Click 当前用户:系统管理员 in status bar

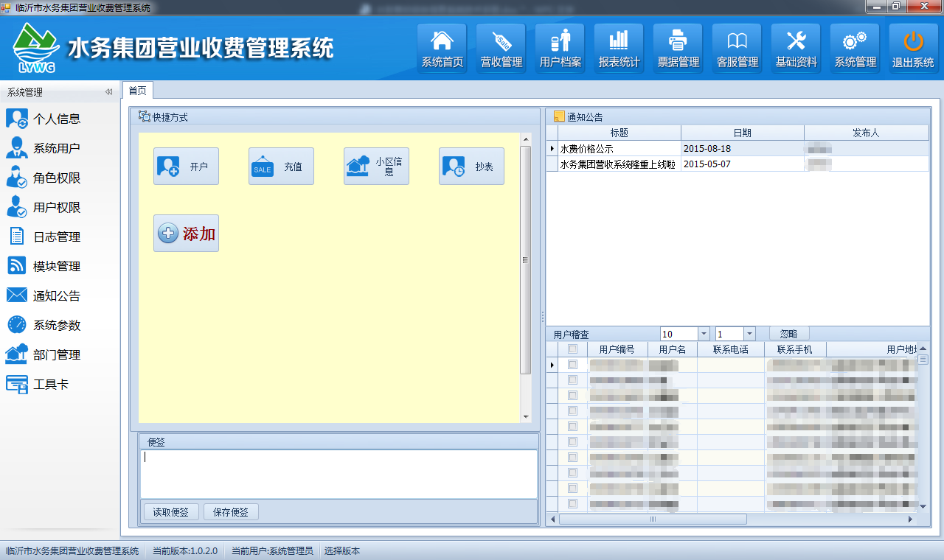coord(272,551)
